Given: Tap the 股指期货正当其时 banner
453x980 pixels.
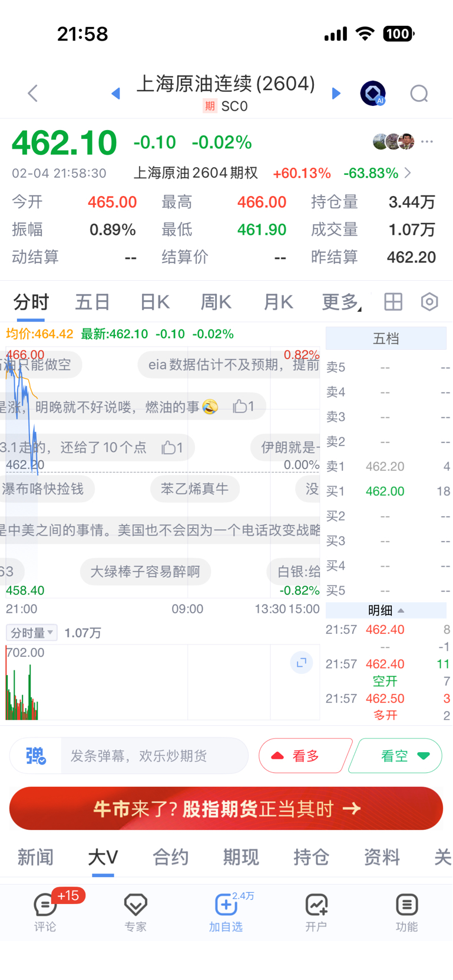Looking at the screenshot, I should click(x=226, y=809).
